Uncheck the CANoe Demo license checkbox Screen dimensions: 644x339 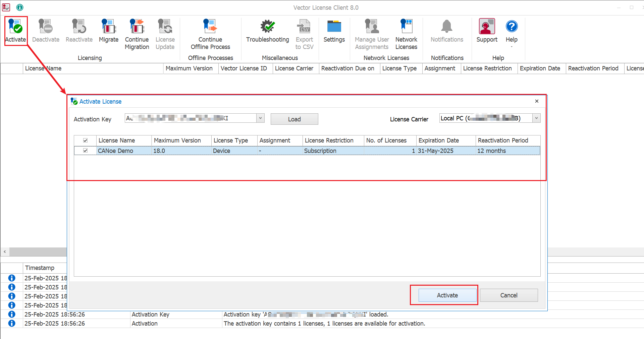coord(86,151)
